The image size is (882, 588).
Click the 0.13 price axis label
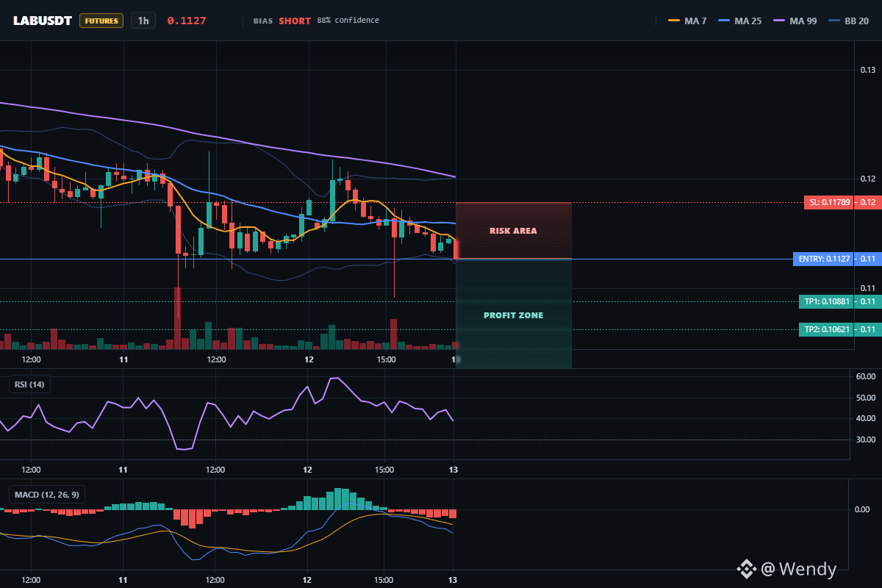867,70
